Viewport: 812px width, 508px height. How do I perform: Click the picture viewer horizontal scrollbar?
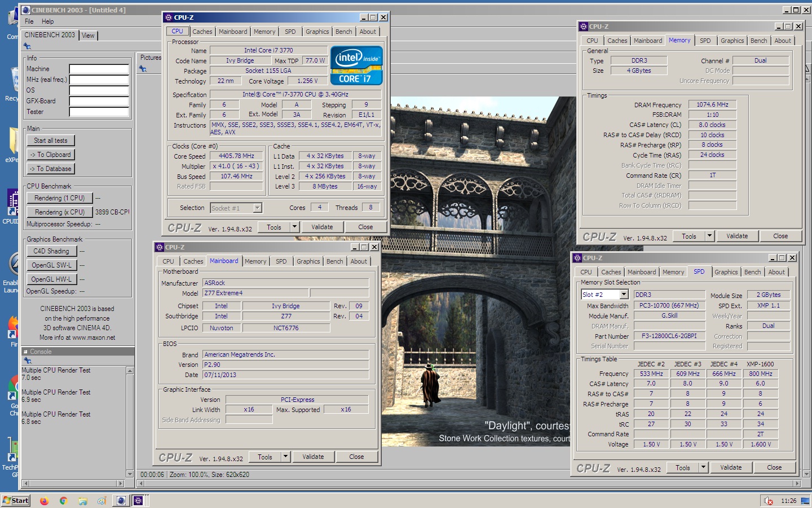(x=469, y=484)
